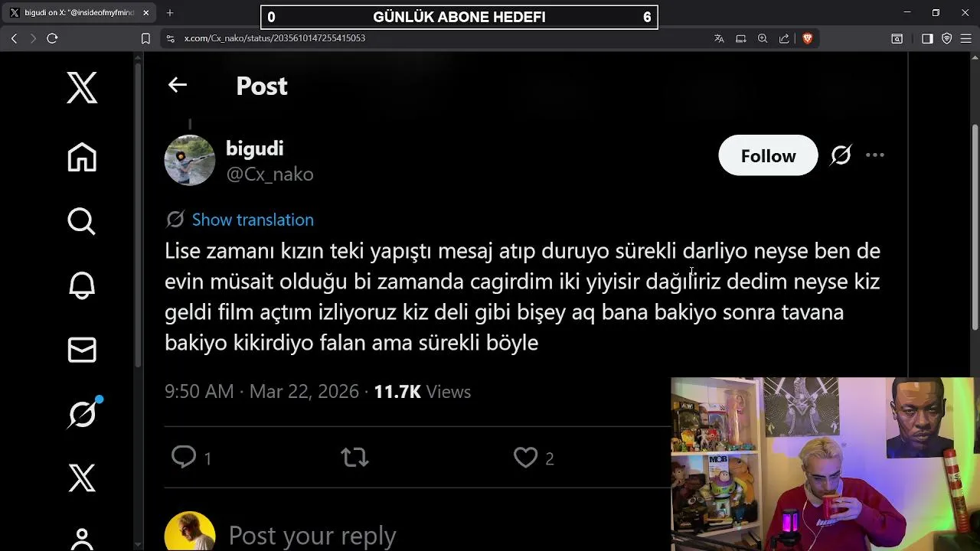Open Grok icon in the left sidebar
Viewport: 980px width, 551px height.
[x=82, y=414]
